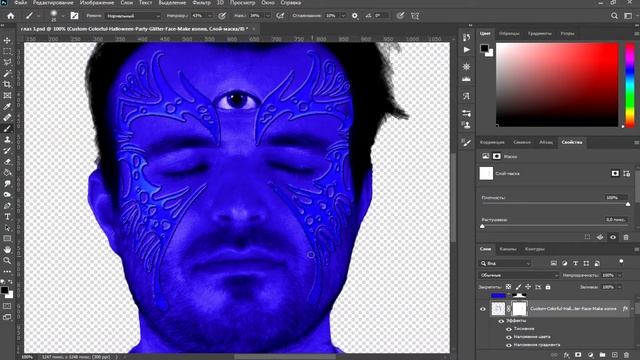Toggle visibility of Тиснение effect

pos(509,329)
